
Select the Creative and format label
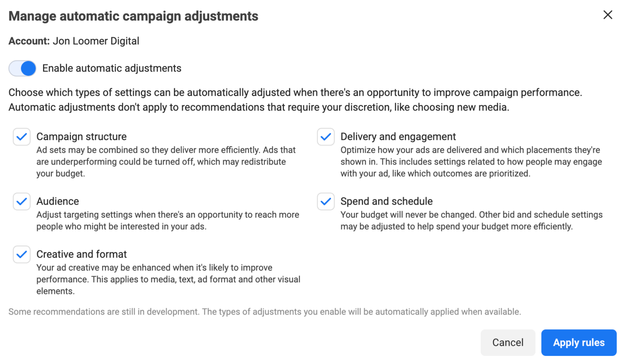[82, 254]
